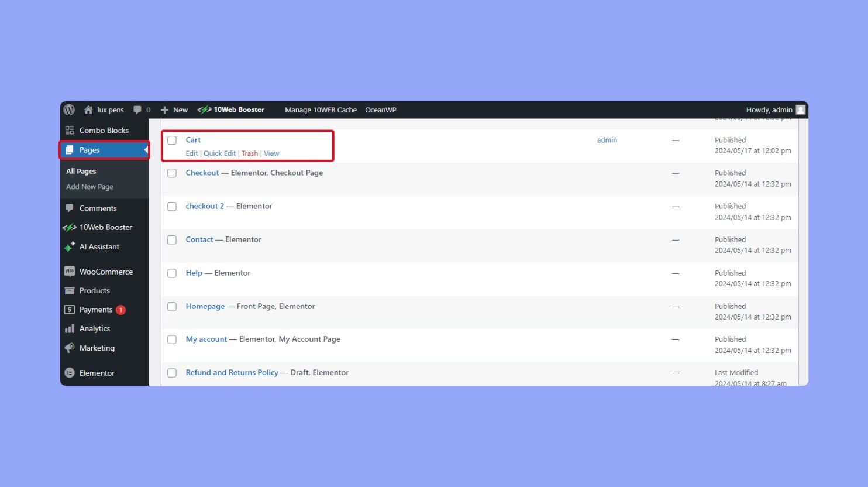Open the Howdy, admin user menu
The image size is (868, 487).
[769, 109]
